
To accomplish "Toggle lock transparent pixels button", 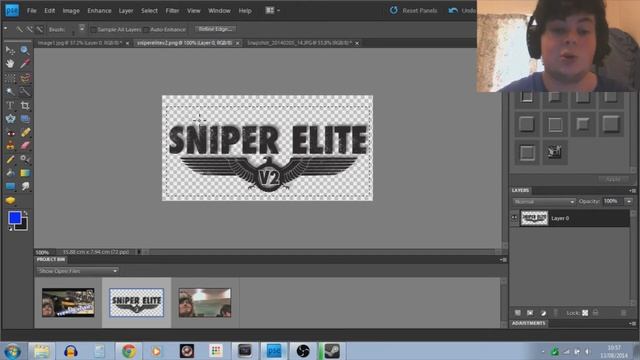I will [585, 313].
